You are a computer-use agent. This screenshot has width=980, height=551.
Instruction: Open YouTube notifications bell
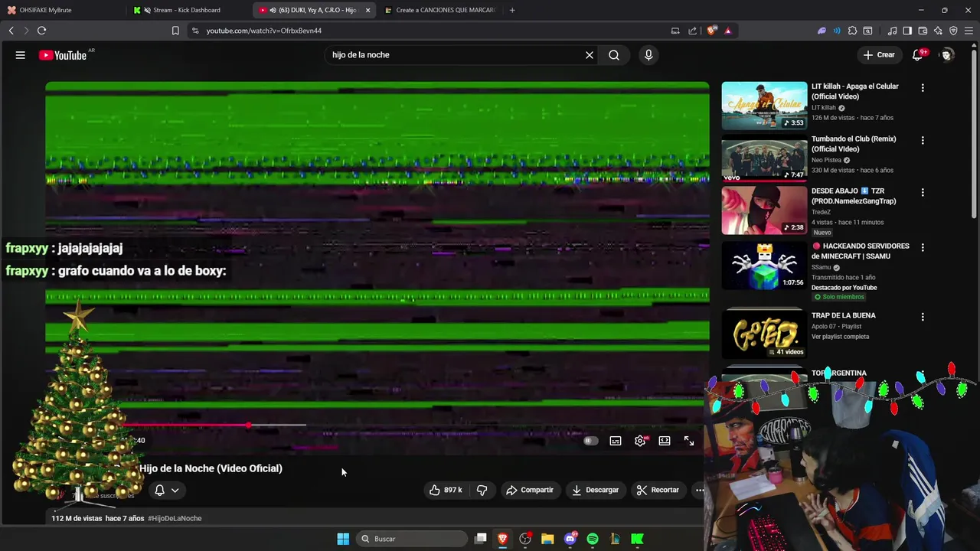918,55
